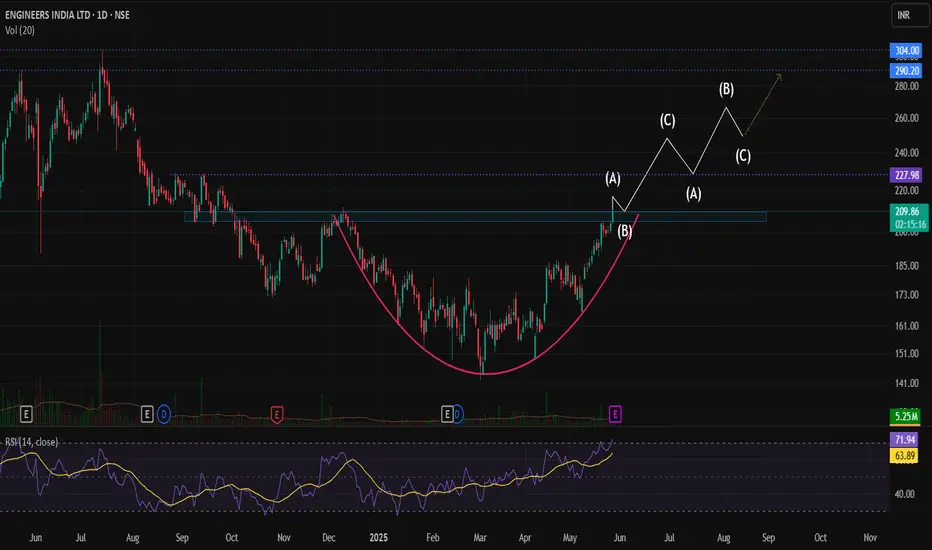Click the 5.25M volume value label
This screenshot has height=550, width=932.
(906, 416)
